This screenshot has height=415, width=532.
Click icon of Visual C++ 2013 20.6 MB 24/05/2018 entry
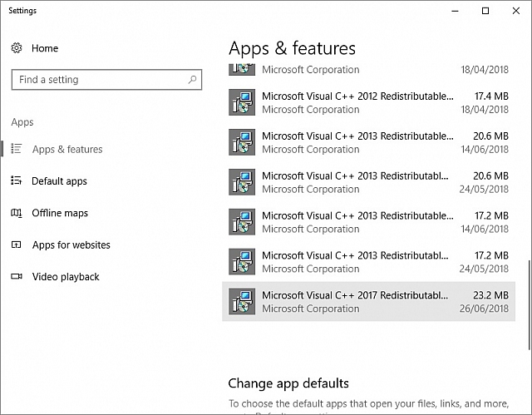coord(242,182)
